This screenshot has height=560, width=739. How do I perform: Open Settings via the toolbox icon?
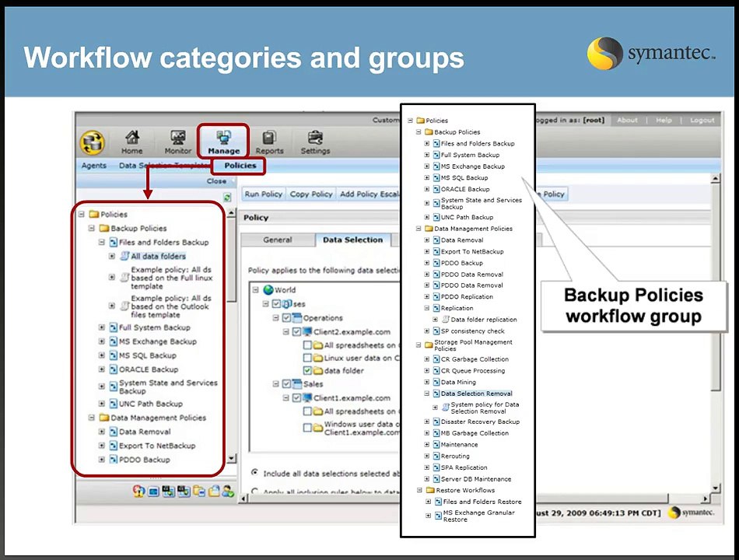(315, 137)
